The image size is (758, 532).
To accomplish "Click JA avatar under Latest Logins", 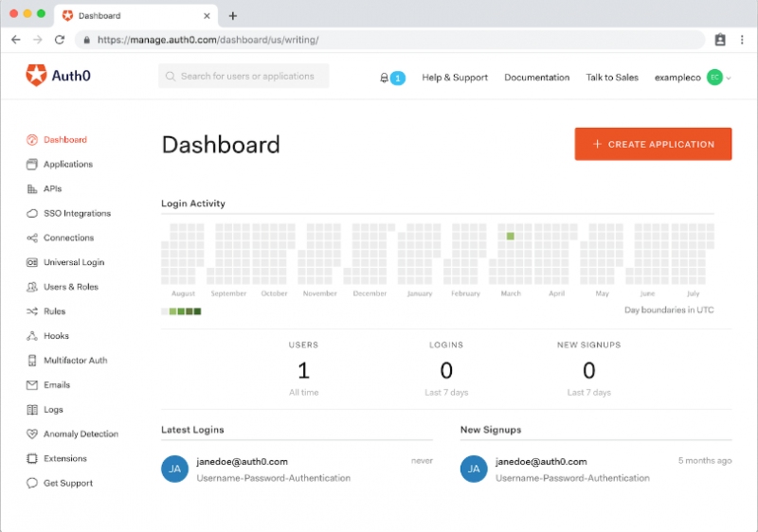I will [x=174, y=469].
